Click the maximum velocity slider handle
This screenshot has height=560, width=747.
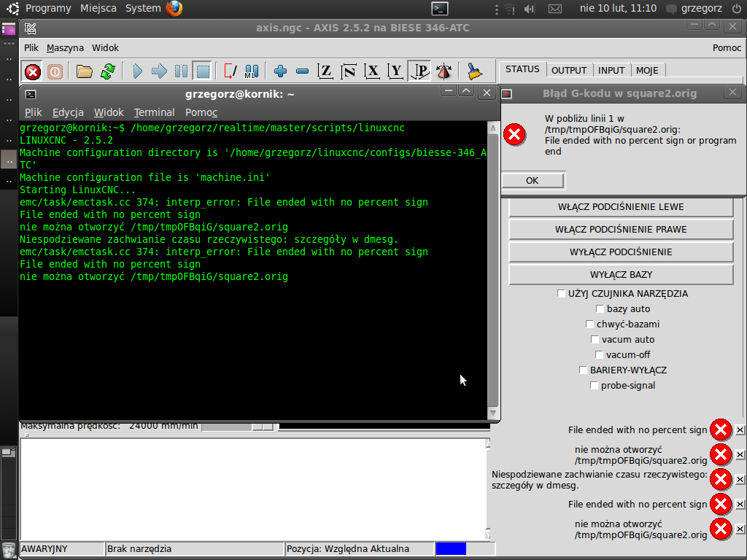[x=263, y=427]
